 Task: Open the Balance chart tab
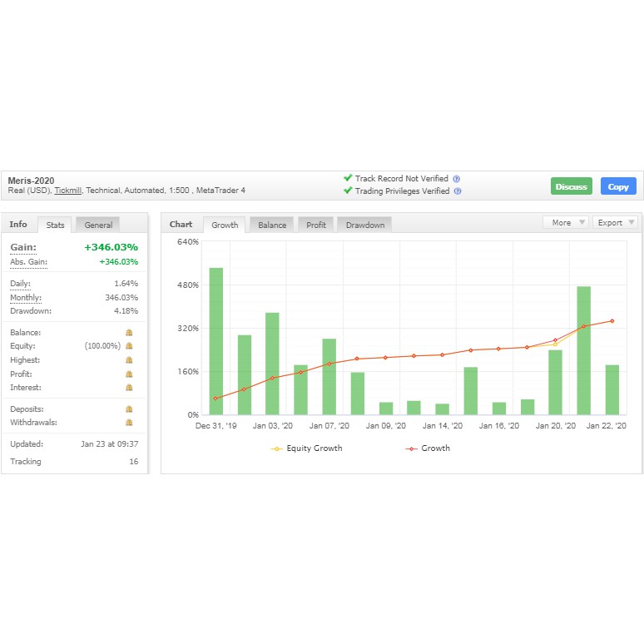pyautogui.click(x=272, y=225)
